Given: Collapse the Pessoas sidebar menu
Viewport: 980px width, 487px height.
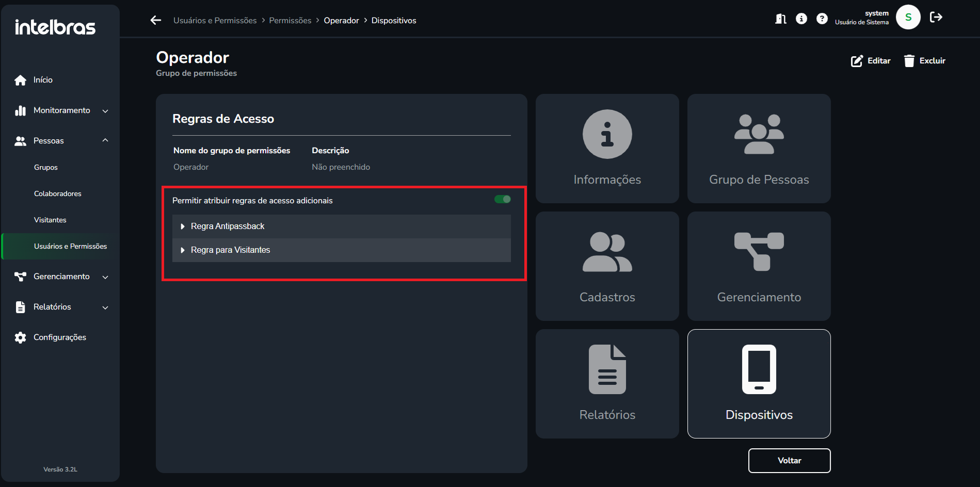Looking at the screenshot, I should [x=61, y=141].
